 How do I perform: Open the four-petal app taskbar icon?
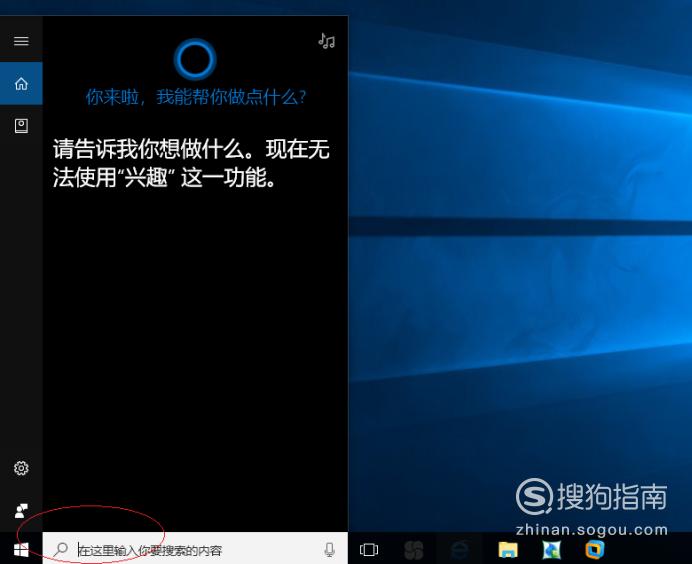click(414, 549)
